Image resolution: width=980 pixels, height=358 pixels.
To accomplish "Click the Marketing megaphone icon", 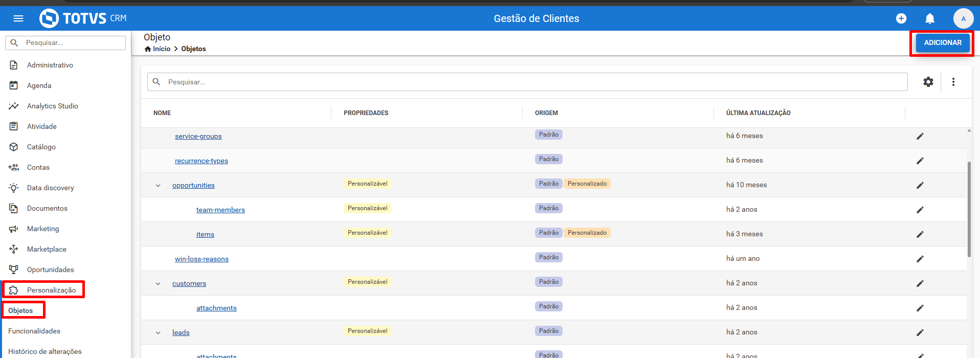I will (14, 229).
